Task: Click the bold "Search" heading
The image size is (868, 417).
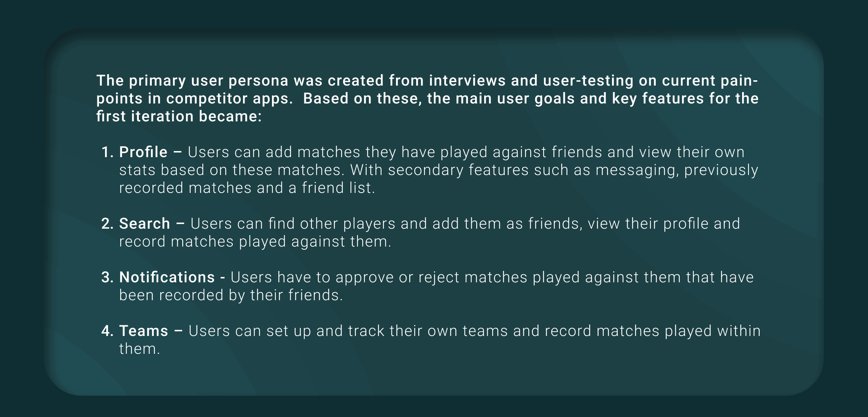Action: click(145, 224)
